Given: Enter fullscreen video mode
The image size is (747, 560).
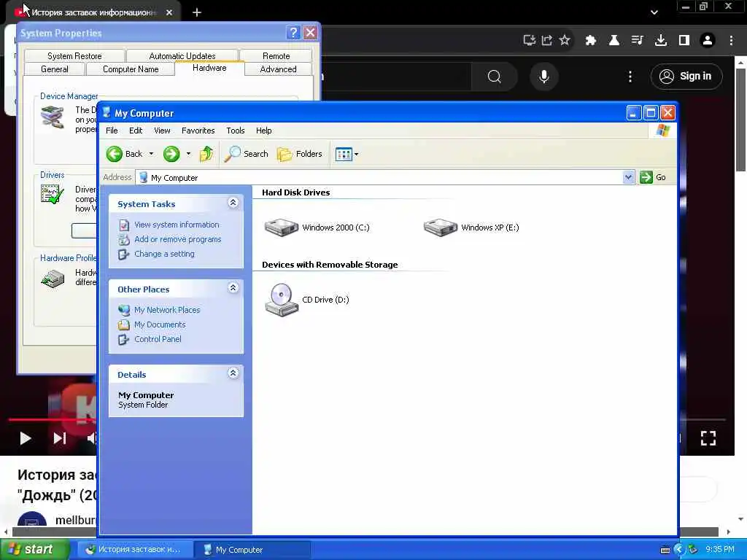Looking at the screenshot, I should (708, 438).
